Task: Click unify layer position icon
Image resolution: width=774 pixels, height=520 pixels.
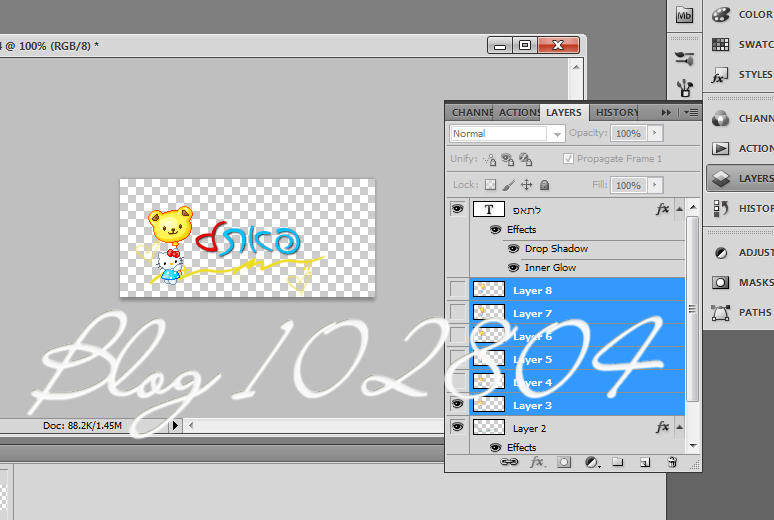Action: [x=490, y=160]
